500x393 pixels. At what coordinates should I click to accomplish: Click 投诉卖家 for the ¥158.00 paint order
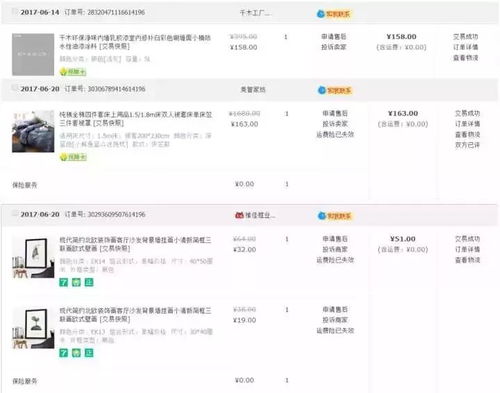[x=334, y=47]
